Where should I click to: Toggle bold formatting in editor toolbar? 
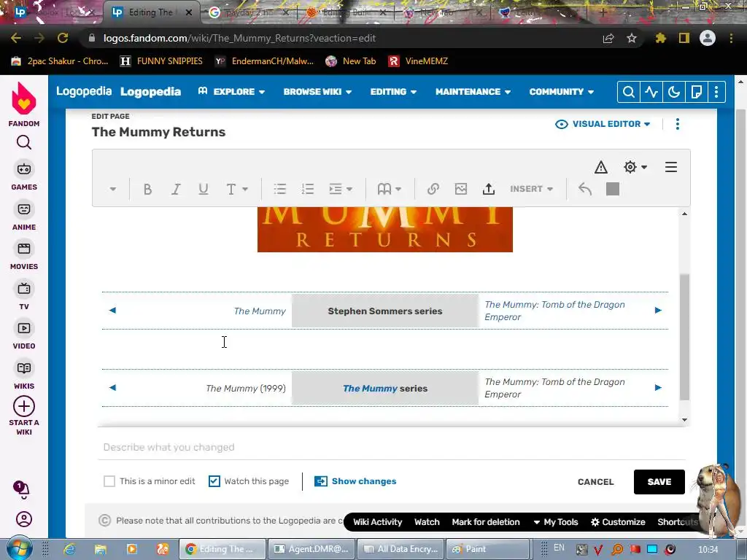pos(147,189)
